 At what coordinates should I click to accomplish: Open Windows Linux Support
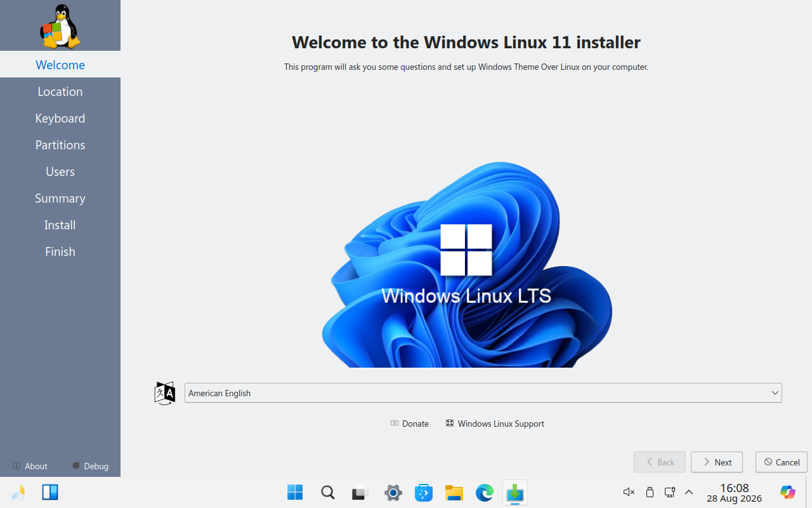tap(495, 424)
